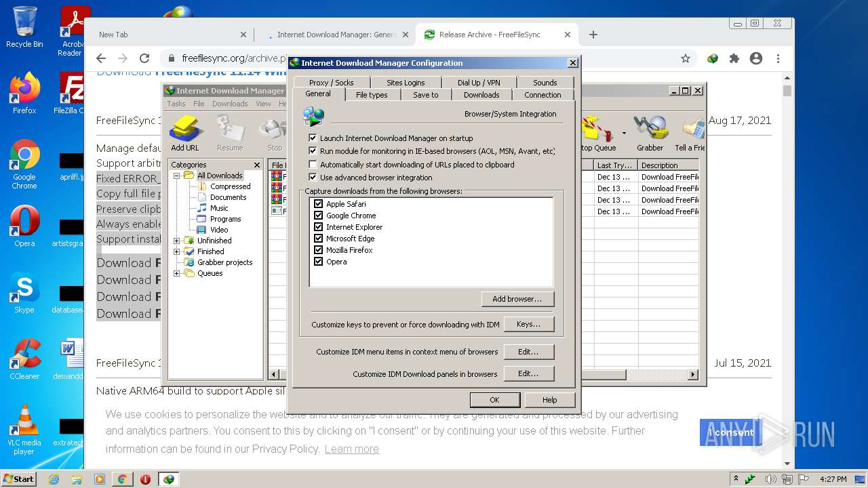Open Internet Explorer from taskbar

[x=54, y=479]
